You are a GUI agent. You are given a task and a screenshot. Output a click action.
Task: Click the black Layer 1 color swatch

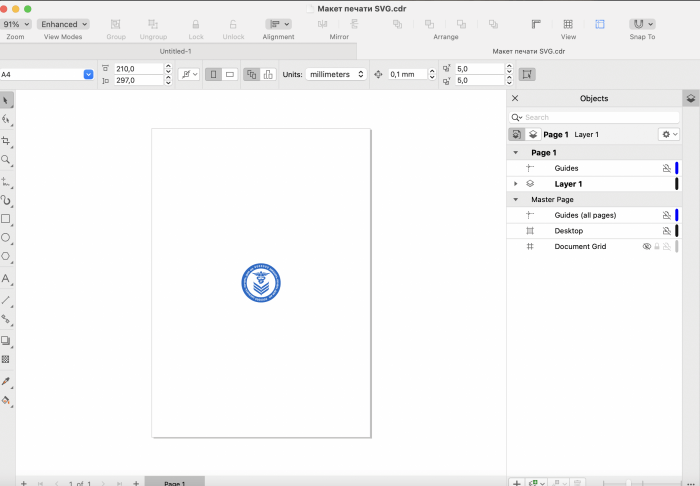[677, 184]
